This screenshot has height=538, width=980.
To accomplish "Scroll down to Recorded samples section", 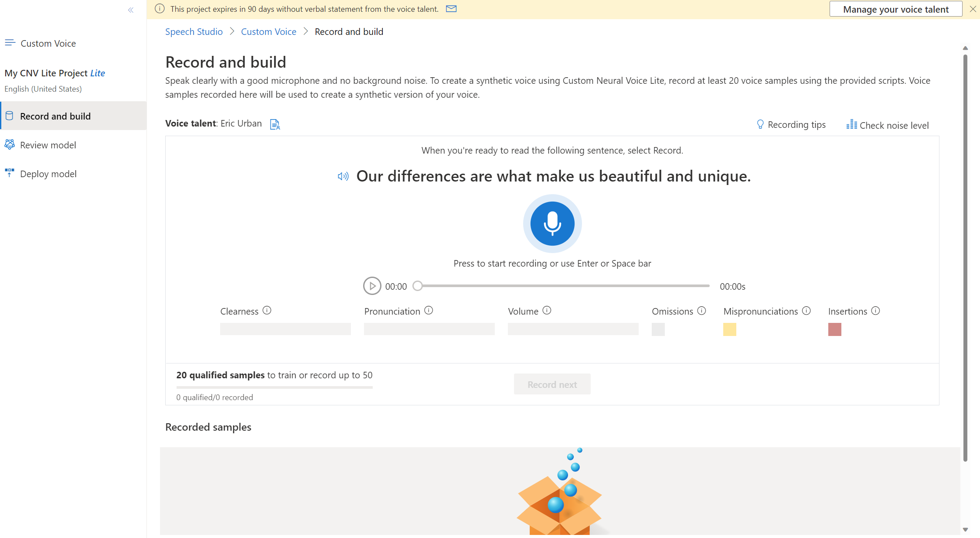I will [x=208, y=427].
